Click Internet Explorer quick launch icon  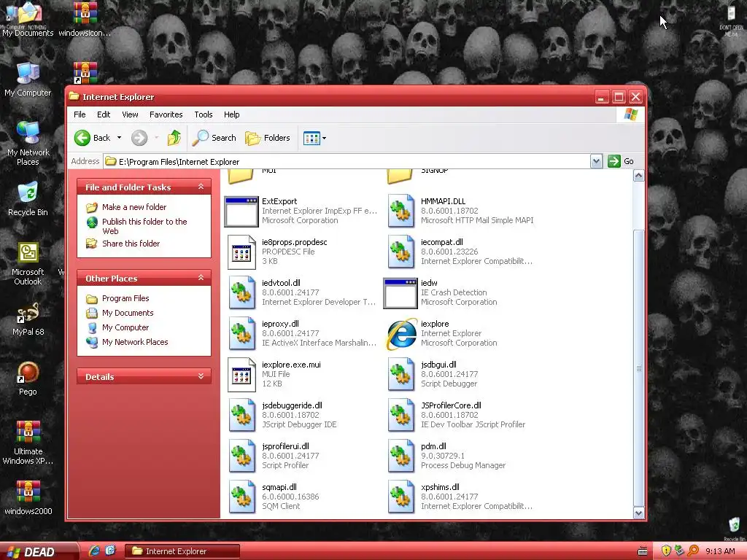94,551
